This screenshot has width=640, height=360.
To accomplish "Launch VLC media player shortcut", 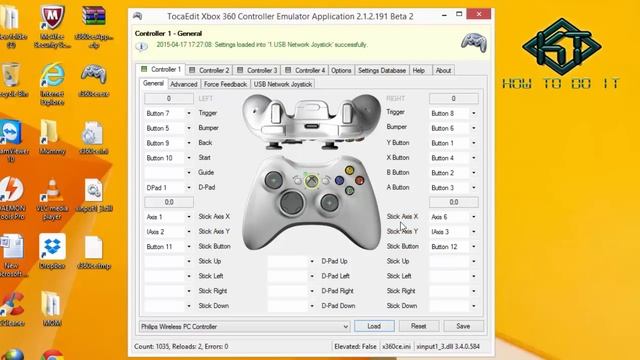I will click(x=52, y=198).
